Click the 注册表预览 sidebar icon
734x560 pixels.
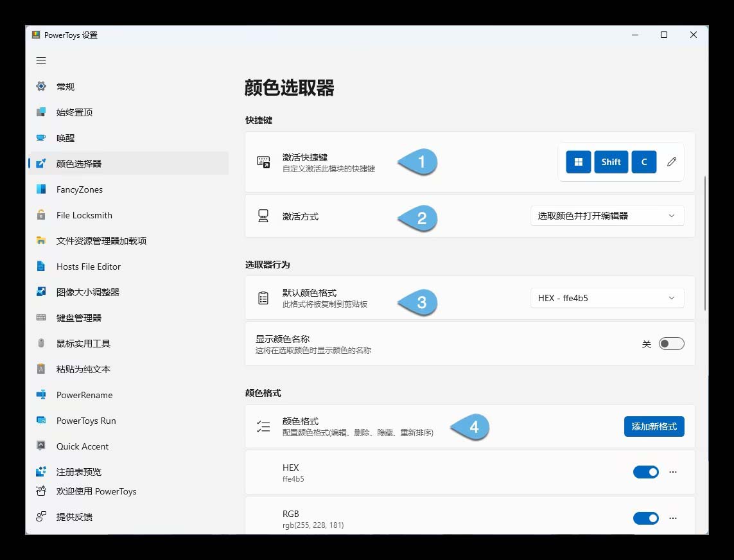[x=41, y=471]
